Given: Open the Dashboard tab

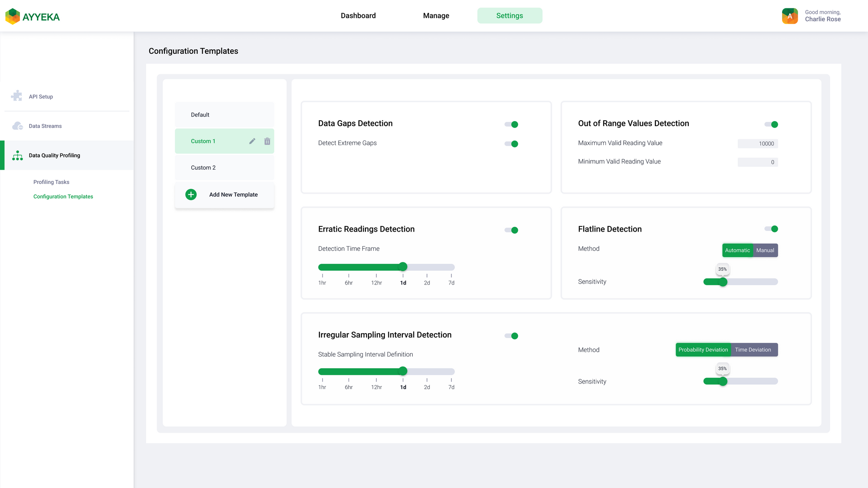Looking at the screenshot, I should pos(358,16).
